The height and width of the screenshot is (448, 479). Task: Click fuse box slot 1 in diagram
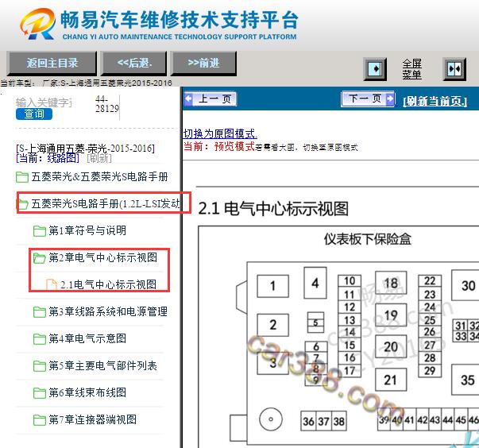272,286
